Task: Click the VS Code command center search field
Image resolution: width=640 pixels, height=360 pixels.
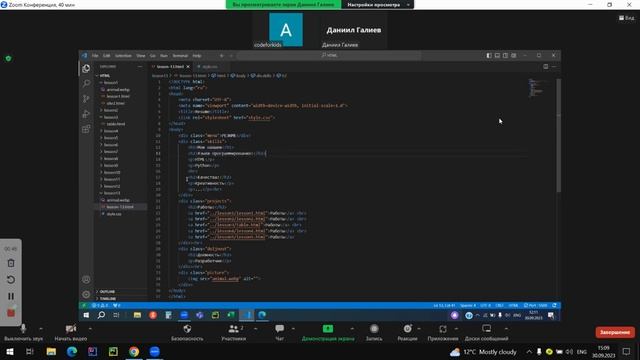Action: click(329, 55)
